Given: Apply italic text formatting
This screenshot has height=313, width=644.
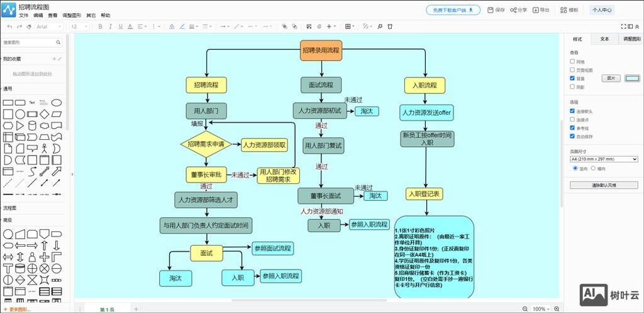Looking at the screenshot, I should coord(110,26).
